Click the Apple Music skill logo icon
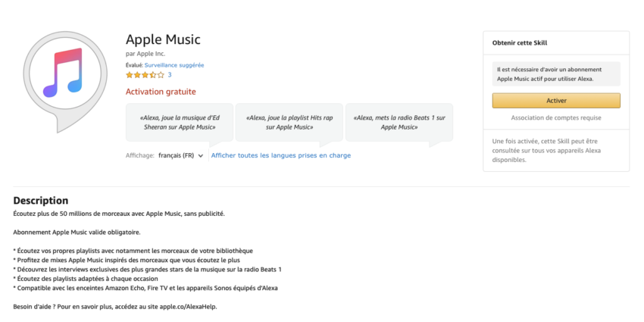Image resolution: width=644 pixels, height=322 pixels. coord(65,81)
